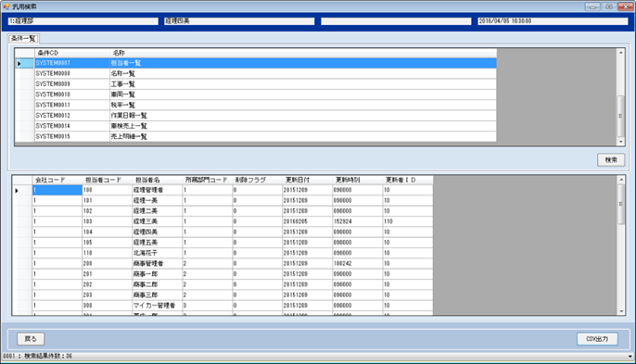Screen dimensions: 636x364
Task: Select the SYSTEM0008 condition code cell
Action: click(x=71, y=74)
